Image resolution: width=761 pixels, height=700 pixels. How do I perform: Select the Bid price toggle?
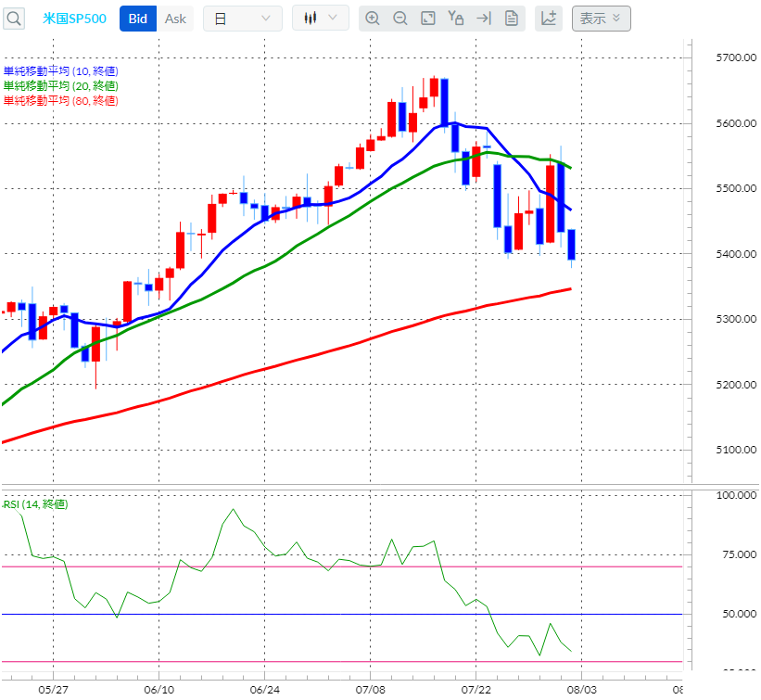pos(138,19)
